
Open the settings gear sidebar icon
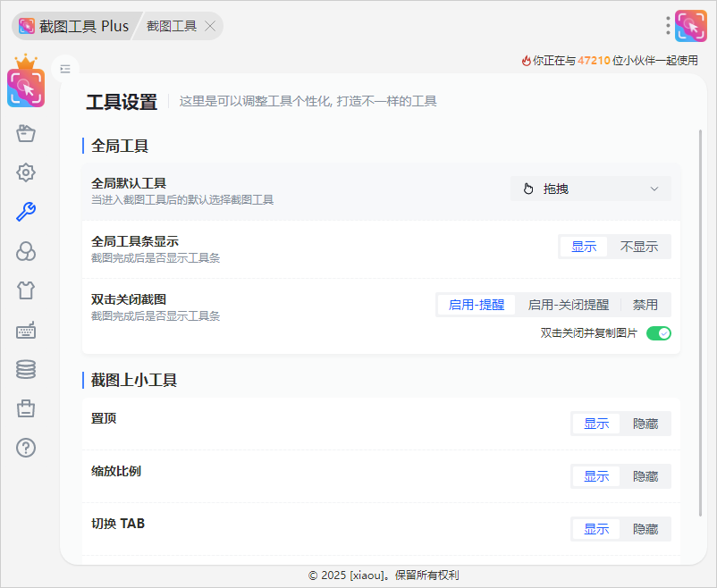(26, 172)
